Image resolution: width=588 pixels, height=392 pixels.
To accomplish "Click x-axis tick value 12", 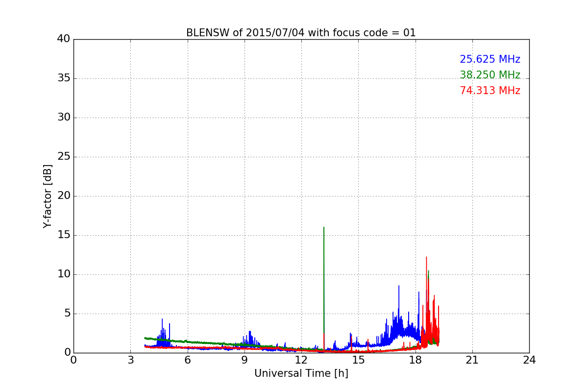I will point(301,360).
